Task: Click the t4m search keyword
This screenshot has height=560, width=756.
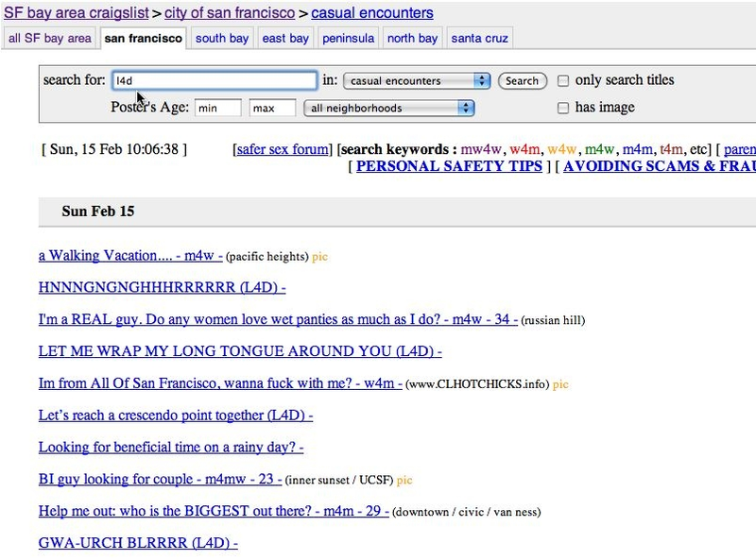Action: (x=672, y=149)
